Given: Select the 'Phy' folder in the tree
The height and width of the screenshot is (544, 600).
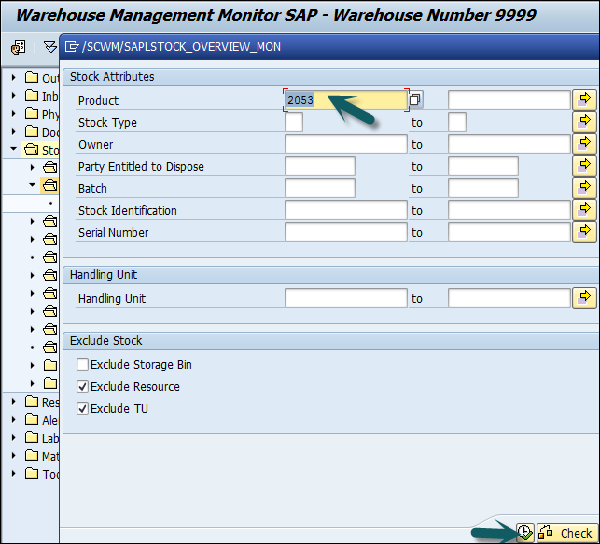Looking at the screenshot, I should click(x=42, y=114).
